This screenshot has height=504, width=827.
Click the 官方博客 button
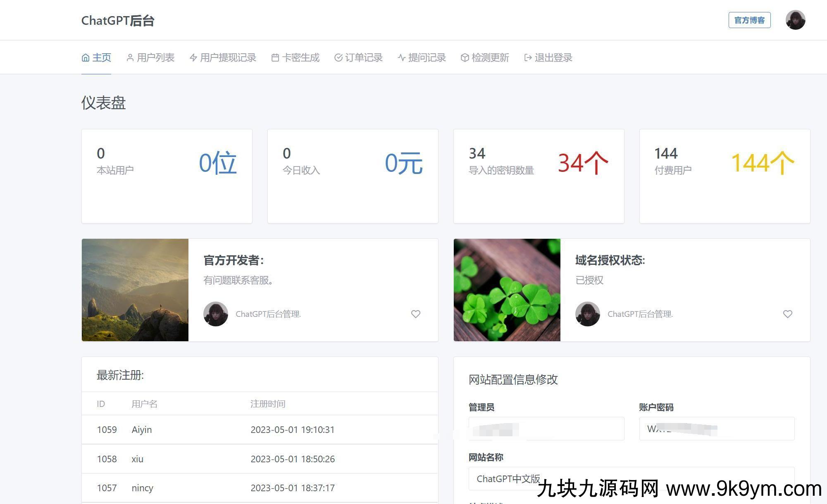pos(749,19)
